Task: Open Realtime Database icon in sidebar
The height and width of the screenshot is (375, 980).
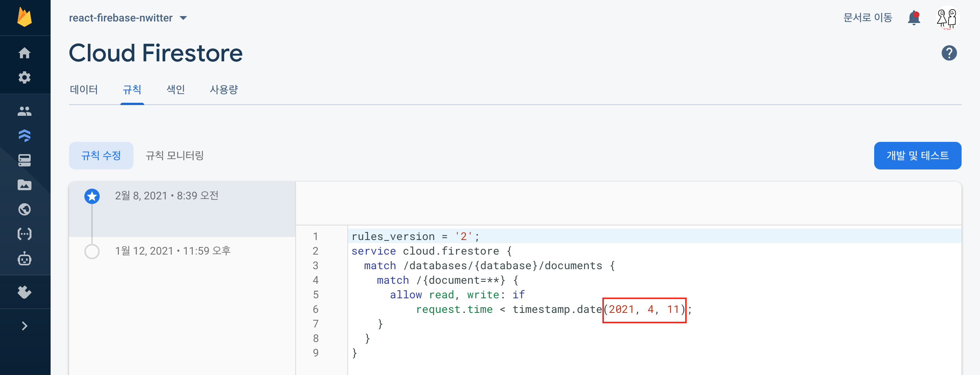Action: tap(25, 160)
